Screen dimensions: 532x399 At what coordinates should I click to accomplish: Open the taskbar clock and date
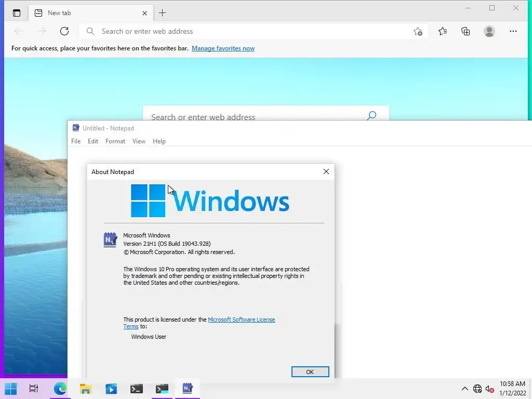(512, 389)
